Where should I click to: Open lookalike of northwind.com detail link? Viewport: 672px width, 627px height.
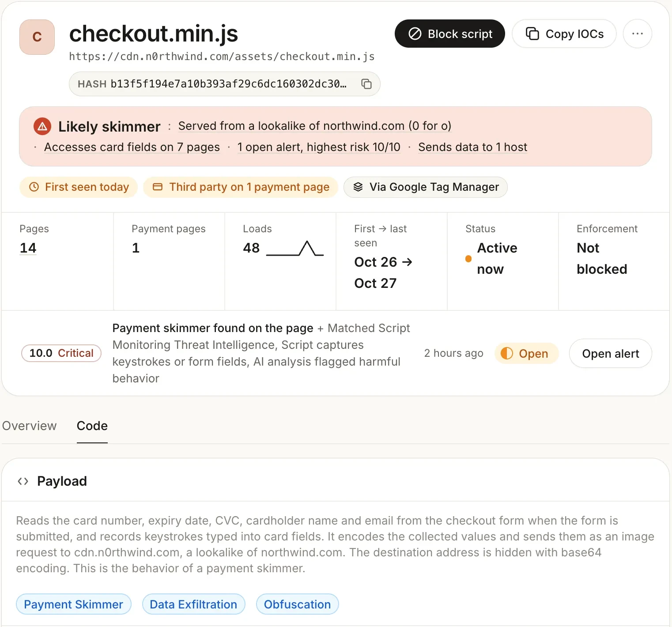(x=315, y=126)
